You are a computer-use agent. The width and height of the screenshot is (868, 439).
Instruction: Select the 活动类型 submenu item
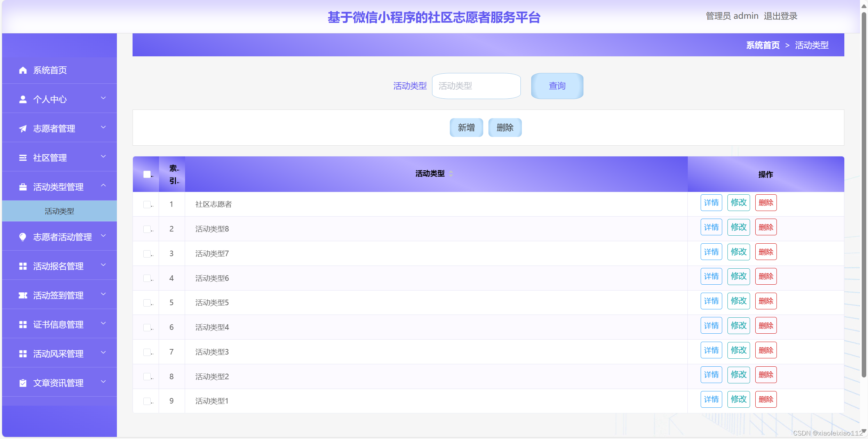coord(59,211)
